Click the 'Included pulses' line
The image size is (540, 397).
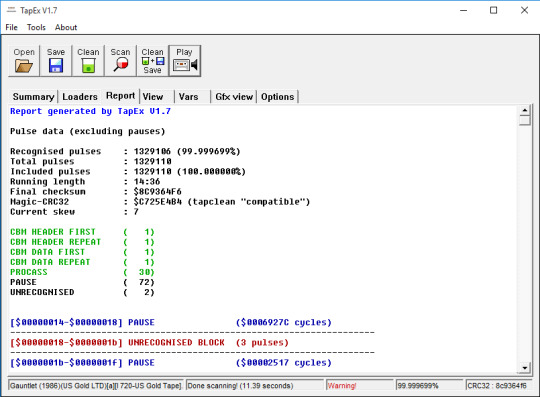point(128,171)
